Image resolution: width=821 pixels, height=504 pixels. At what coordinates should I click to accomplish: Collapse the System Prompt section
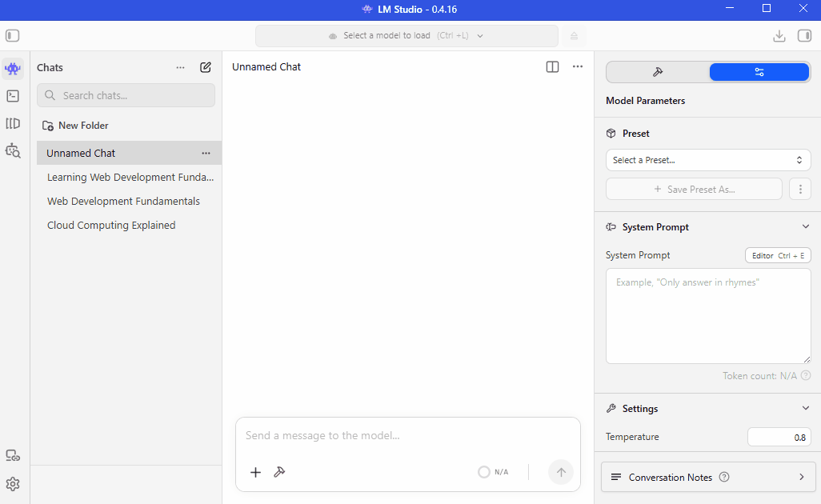(x=805, y=226)
